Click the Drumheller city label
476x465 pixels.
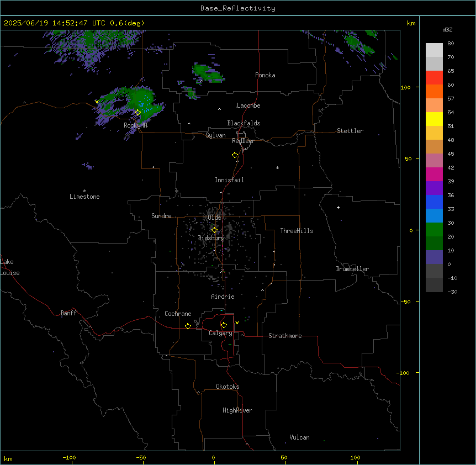pyautogui.click(x=352, y=269)
